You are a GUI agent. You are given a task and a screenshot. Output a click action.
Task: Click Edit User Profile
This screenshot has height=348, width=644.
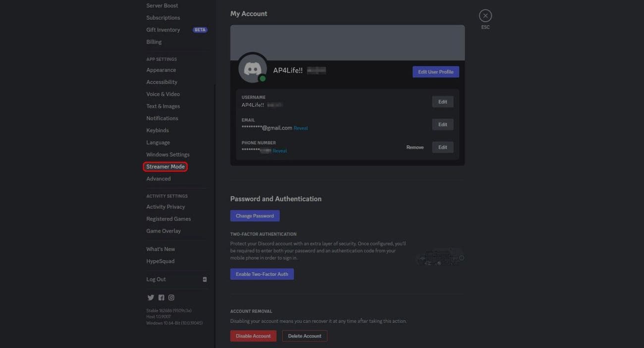click(x=435, y=71)
